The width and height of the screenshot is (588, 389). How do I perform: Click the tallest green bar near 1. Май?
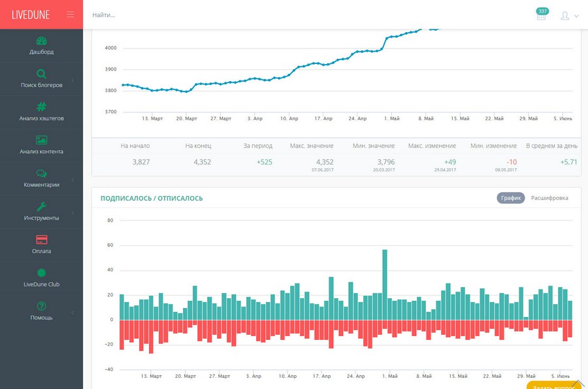coord(385,284)
